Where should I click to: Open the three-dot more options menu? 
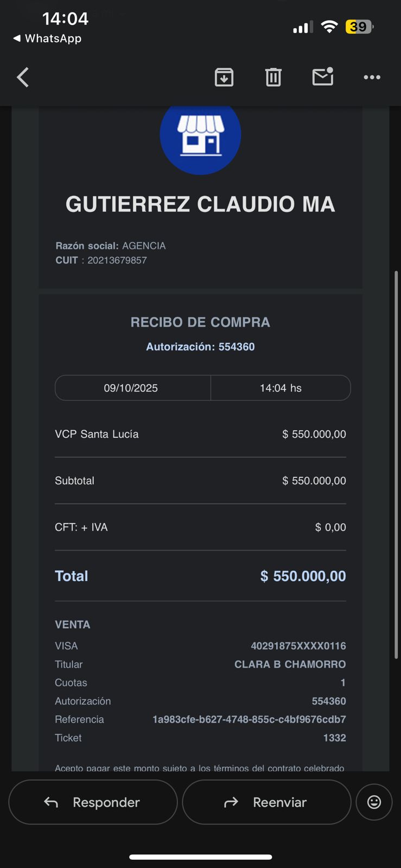(x=372, y=78)
